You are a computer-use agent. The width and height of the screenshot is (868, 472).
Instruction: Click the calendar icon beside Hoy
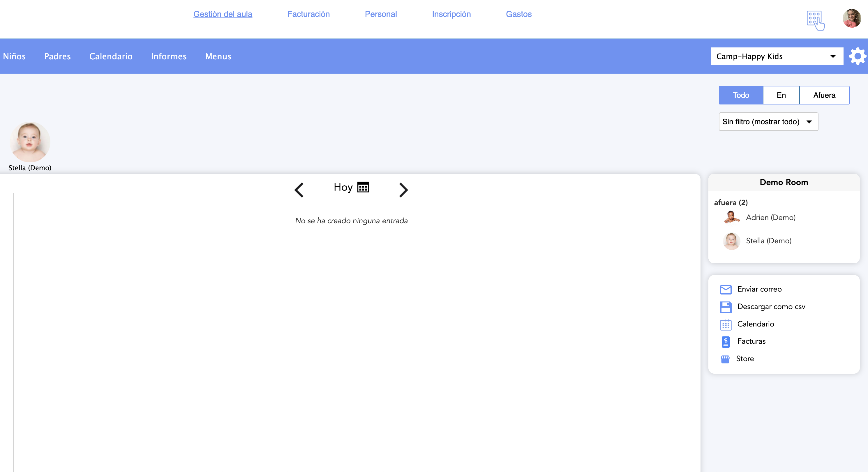(x=363, y=187)
